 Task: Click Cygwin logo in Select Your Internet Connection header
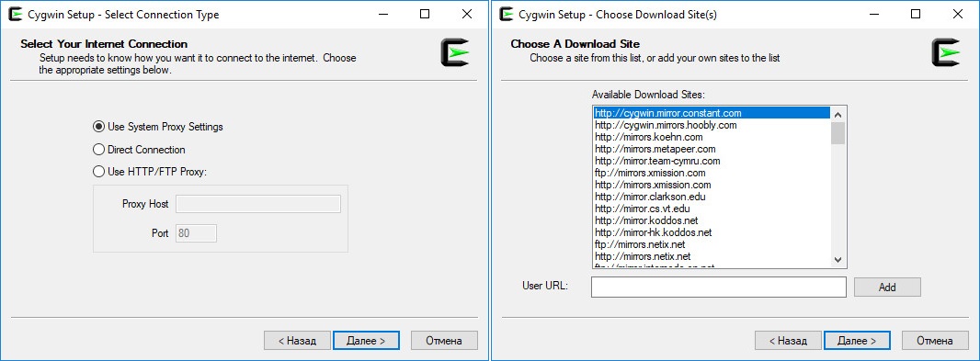coord(456,52)
